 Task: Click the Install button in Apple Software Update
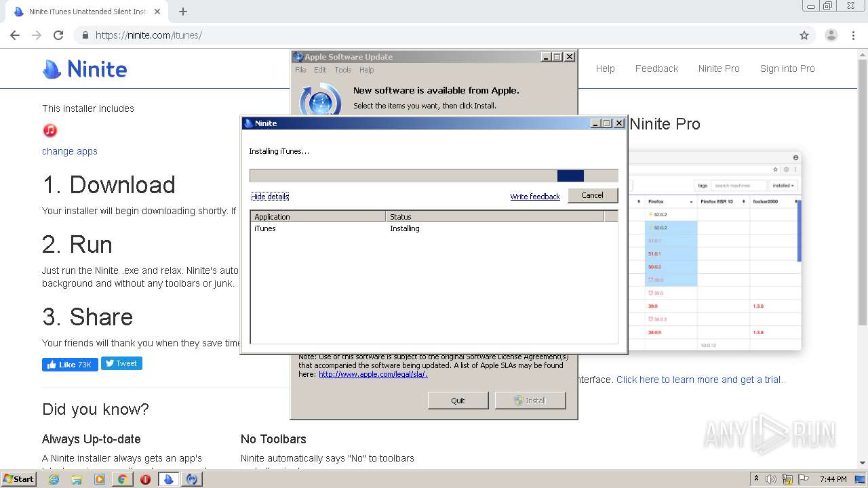529,401
